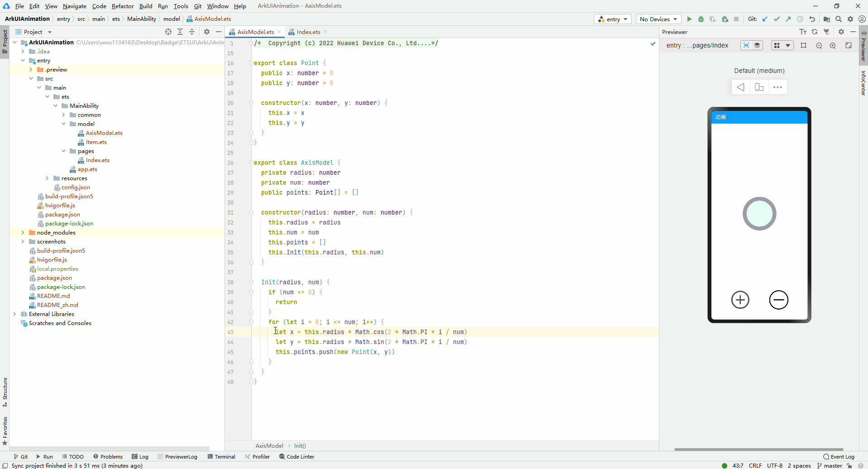This screenshot has width=868, height=469.
Task: Click the Git update project arrow
Action: [x=765, y=19]
